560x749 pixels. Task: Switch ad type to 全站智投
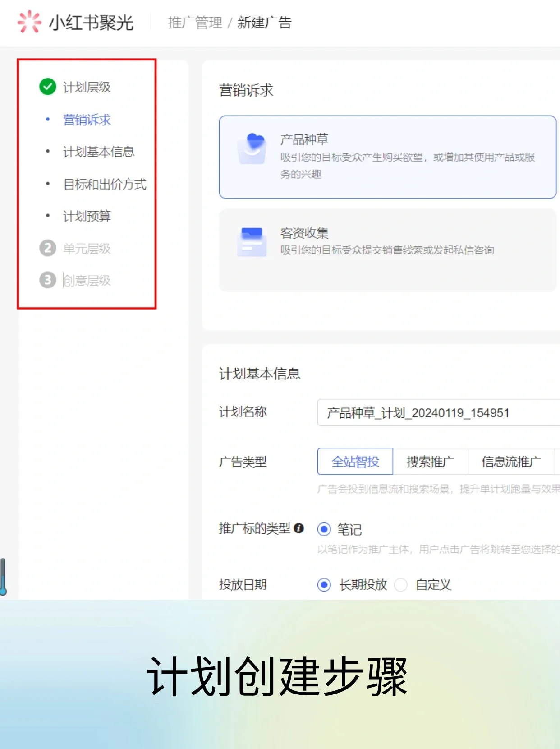point(355,462)
